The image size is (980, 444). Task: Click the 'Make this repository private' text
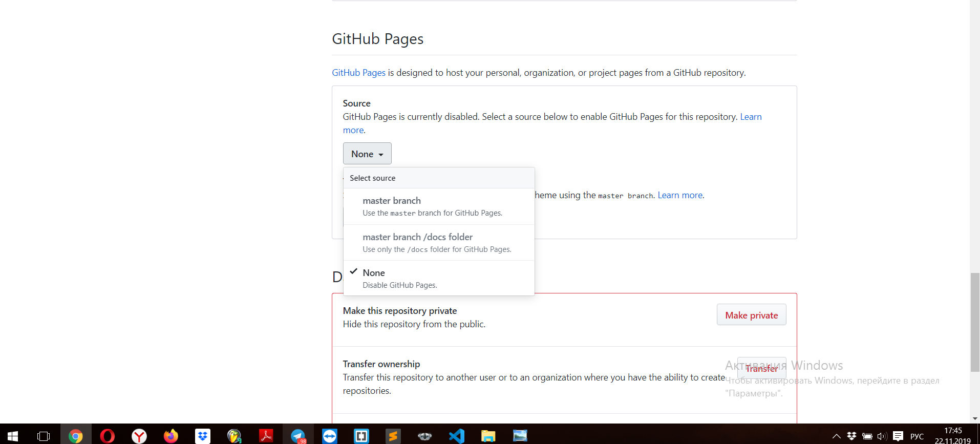[x=400, y=311]
